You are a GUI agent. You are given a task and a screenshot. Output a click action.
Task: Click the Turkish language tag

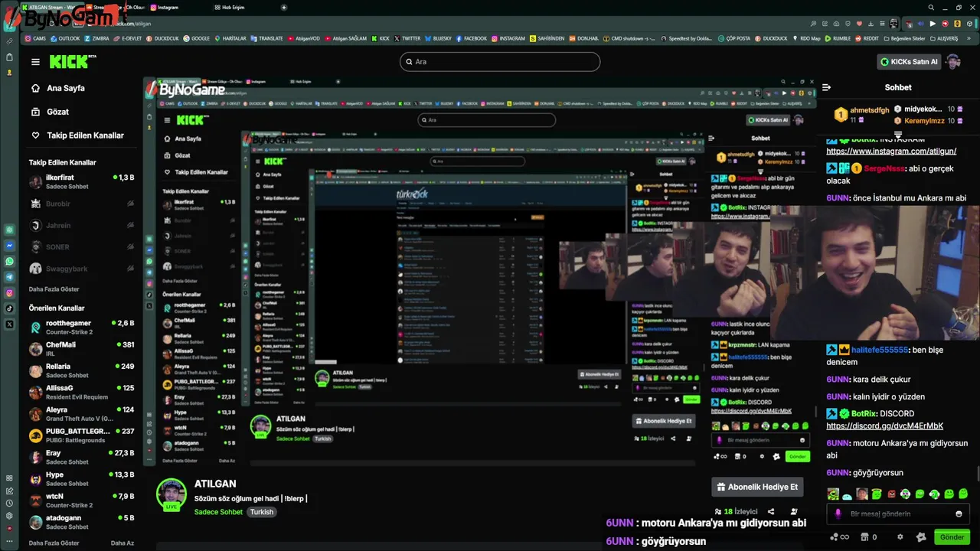pos(262,512)
